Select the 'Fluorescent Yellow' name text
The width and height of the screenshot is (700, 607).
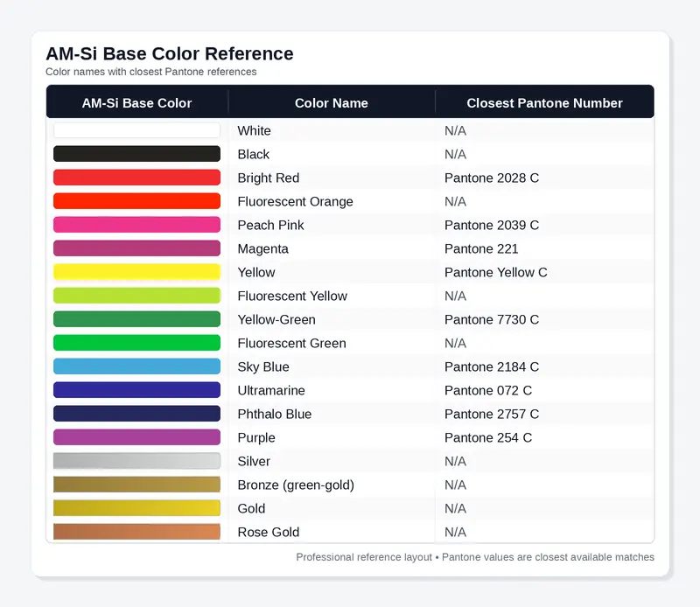pos(292,297)
